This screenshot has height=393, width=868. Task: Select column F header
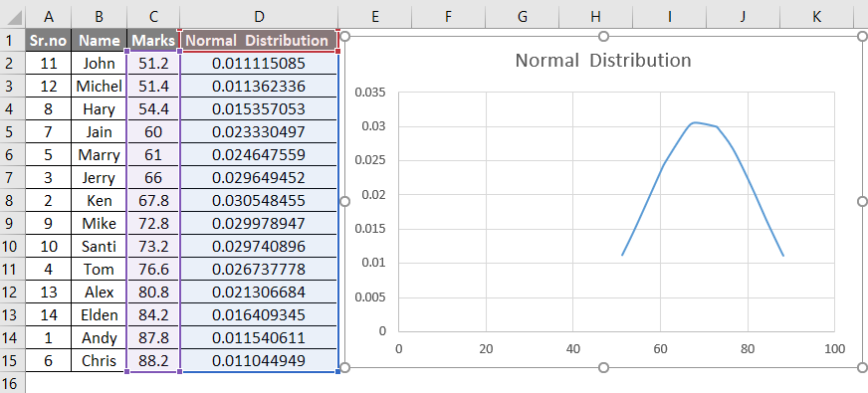click(448, 17)
